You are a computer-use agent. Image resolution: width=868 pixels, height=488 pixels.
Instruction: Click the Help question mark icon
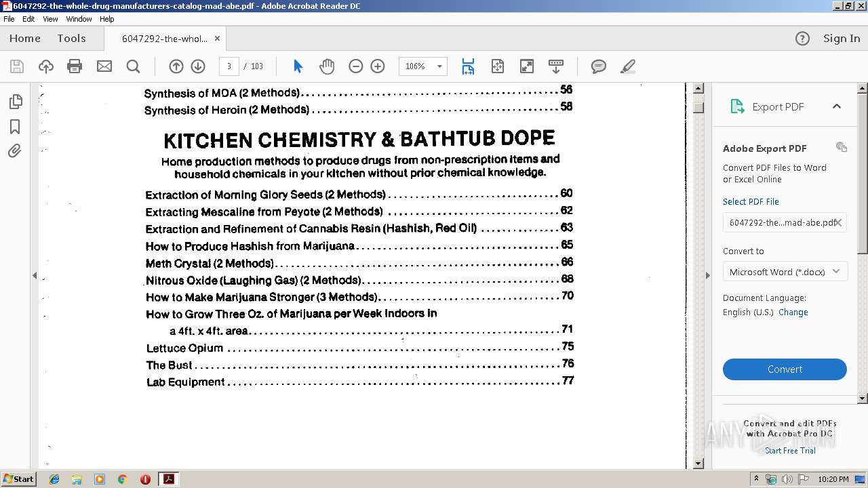[x=802, y=39]
